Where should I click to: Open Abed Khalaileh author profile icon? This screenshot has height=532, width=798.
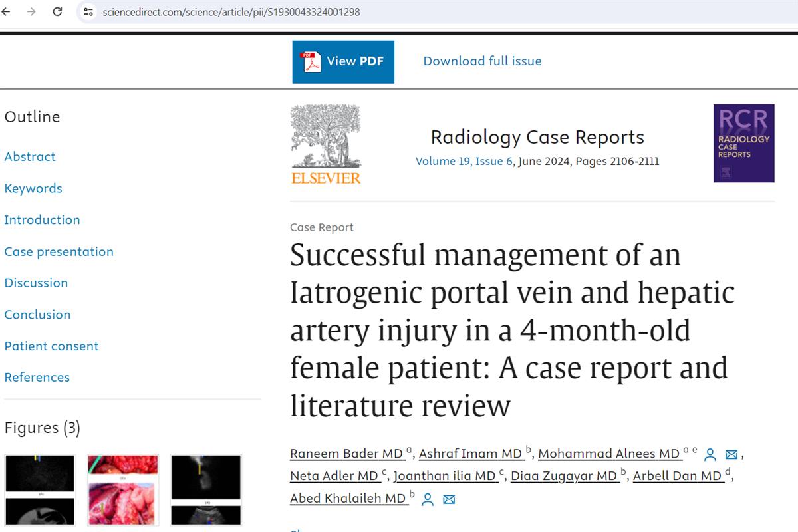click(x=428, y=499)
